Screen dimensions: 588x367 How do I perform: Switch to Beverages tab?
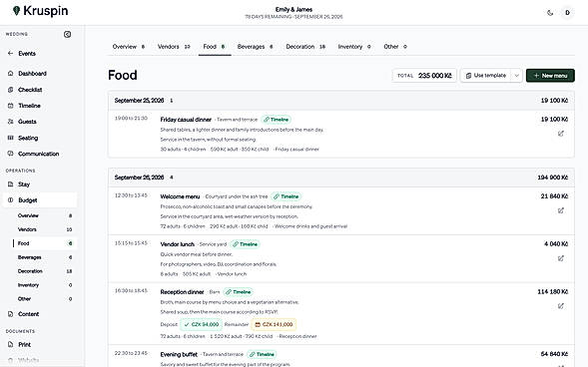point(255,47)
